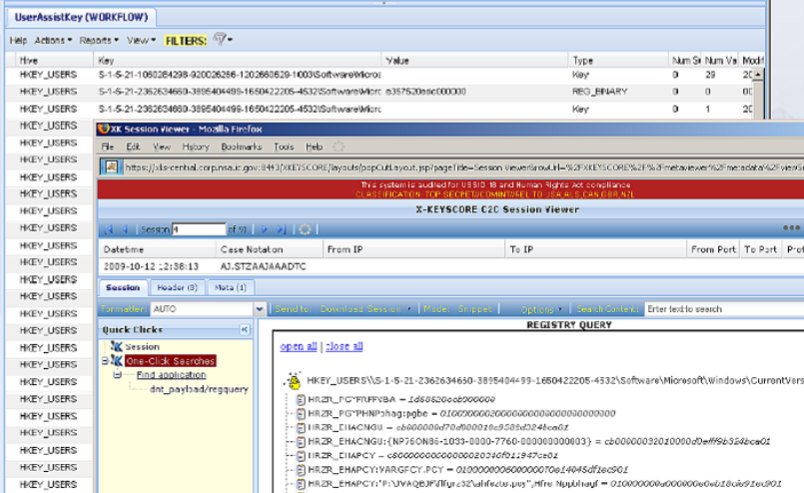804x493 pixels.
Task: Collapse the One-Click Searches tree node
Action: [x=105, y=361]
